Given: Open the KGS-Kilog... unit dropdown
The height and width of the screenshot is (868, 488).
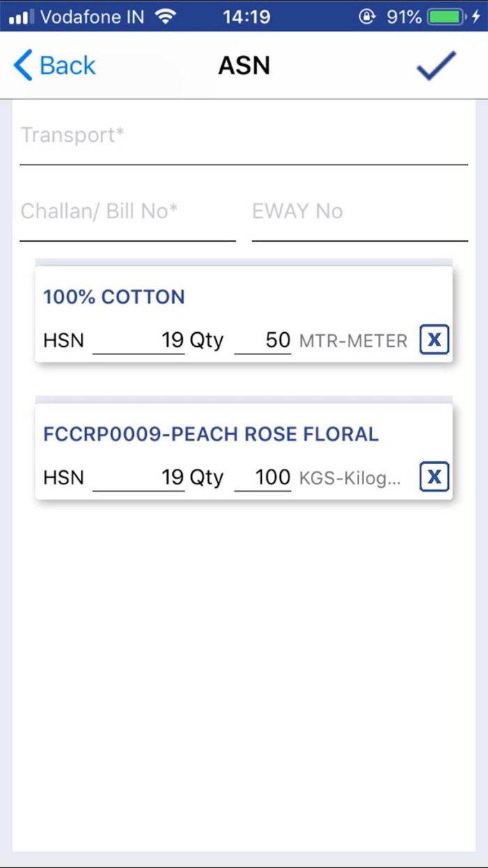Looking at the screenshot, I should (x=350, y=479).
